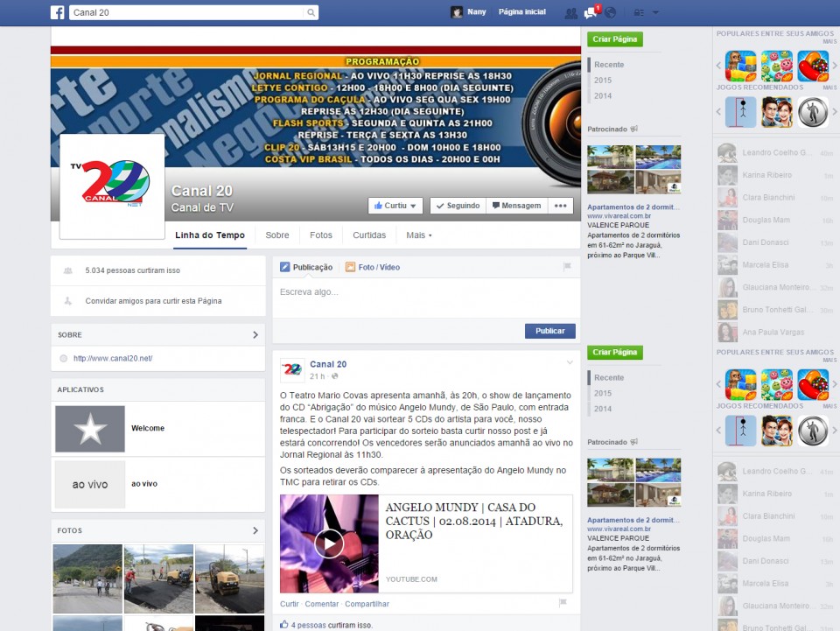This screenshot has width=840, height=631.
Task: Select the Foto / Vídeo composer tab
Action: tap(373, 267)
